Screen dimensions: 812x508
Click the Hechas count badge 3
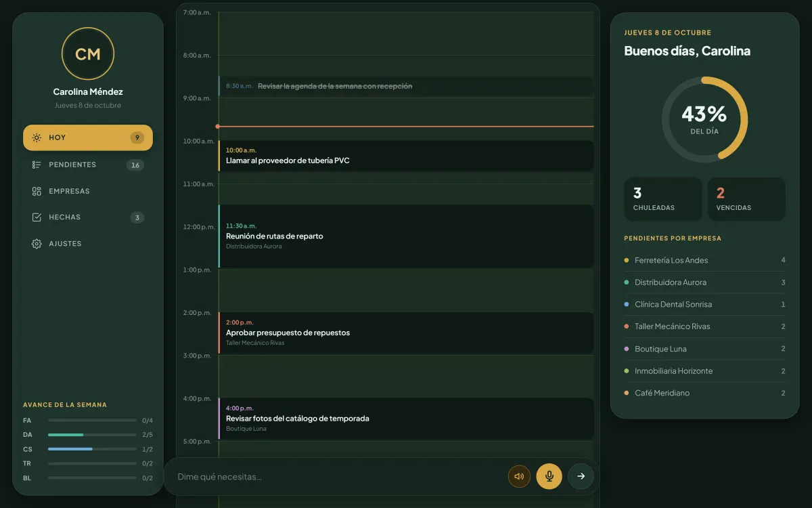[x=137, y=217]
